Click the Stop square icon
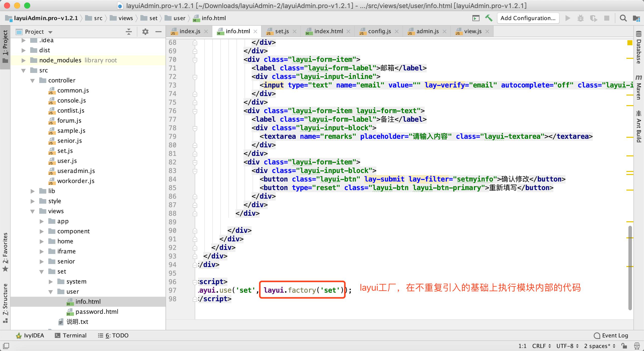 tap(607, 18)
